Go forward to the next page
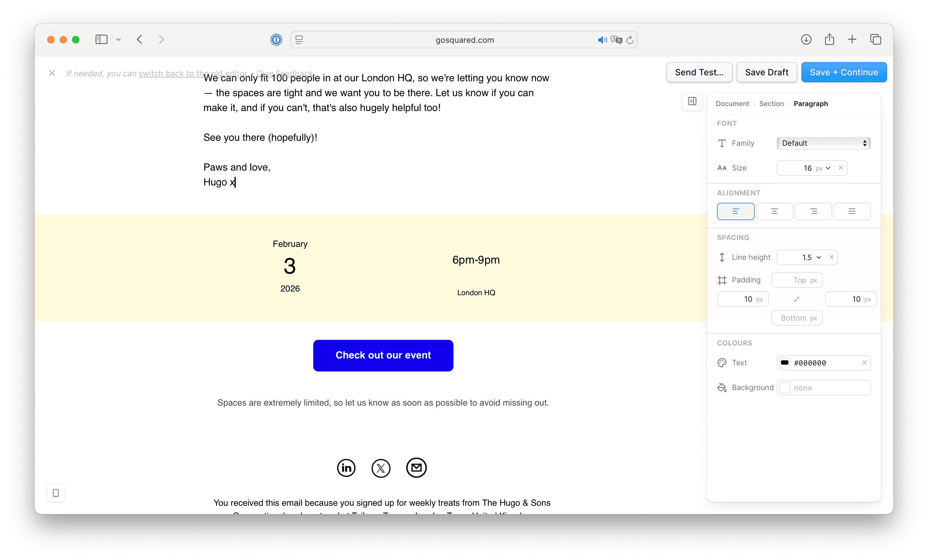Image resolution: width=928 pixels, height=560 pixels. tap(161, 40)
